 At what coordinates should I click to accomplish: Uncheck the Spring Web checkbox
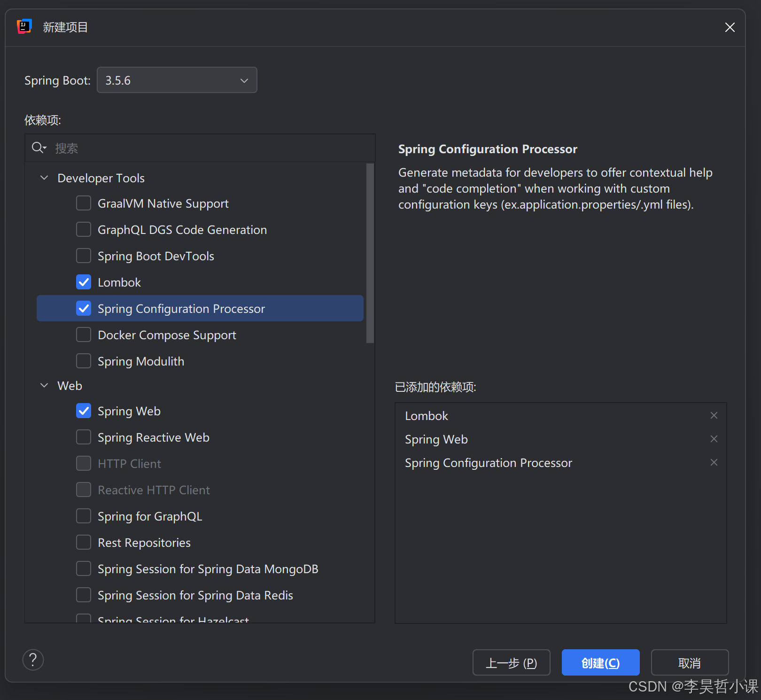[x=84, y=411]
